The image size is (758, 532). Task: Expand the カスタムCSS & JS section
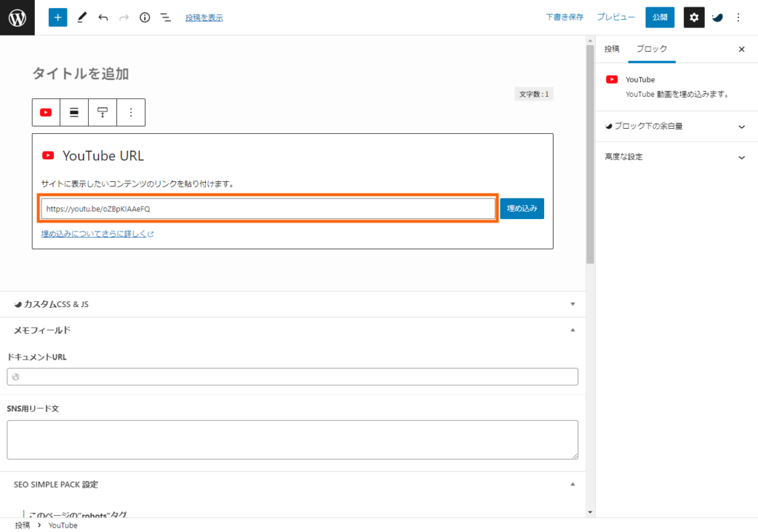pos(292,304)
